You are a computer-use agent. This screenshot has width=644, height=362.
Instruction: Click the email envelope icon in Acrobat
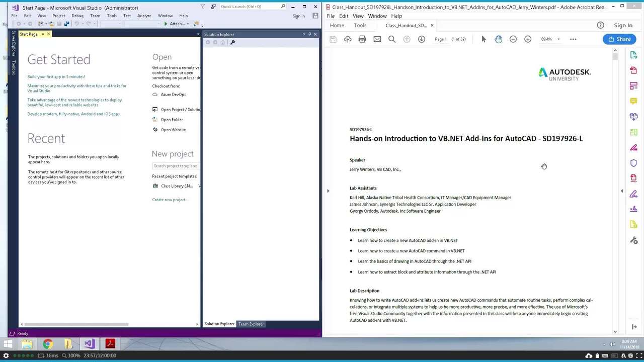pyautogui.click(x=377, y=39)
